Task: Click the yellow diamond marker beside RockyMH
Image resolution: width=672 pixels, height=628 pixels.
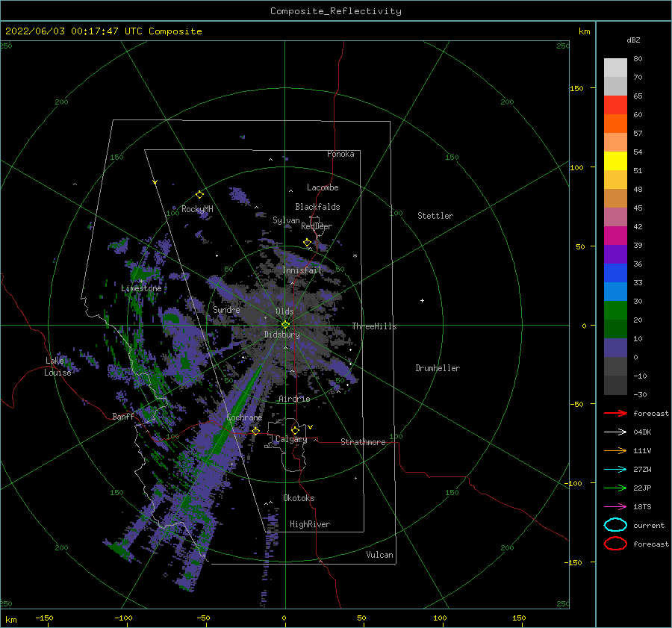Action: point(199,195)
